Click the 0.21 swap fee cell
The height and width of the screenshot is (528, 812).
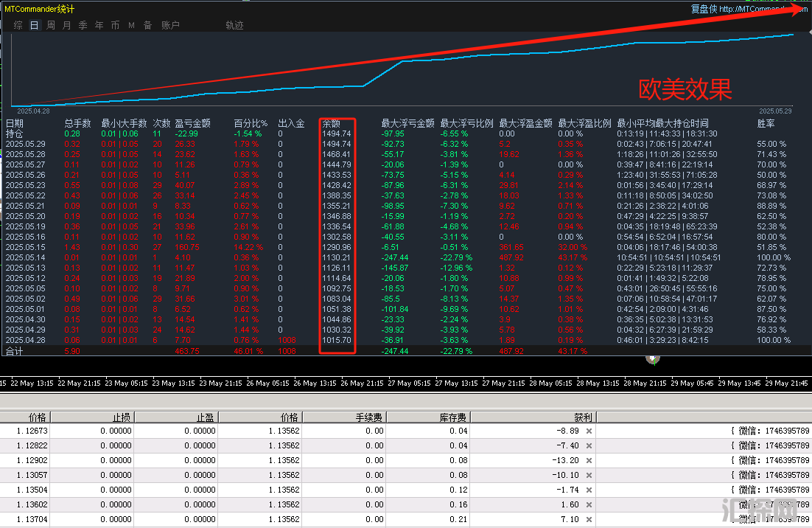(x=459, y=520)
